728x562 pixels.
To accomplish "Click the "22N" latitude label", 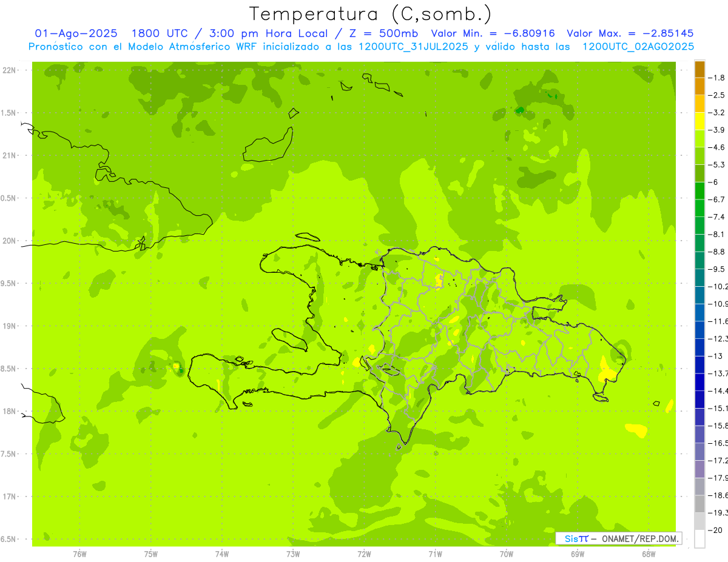I will (10, 70).
